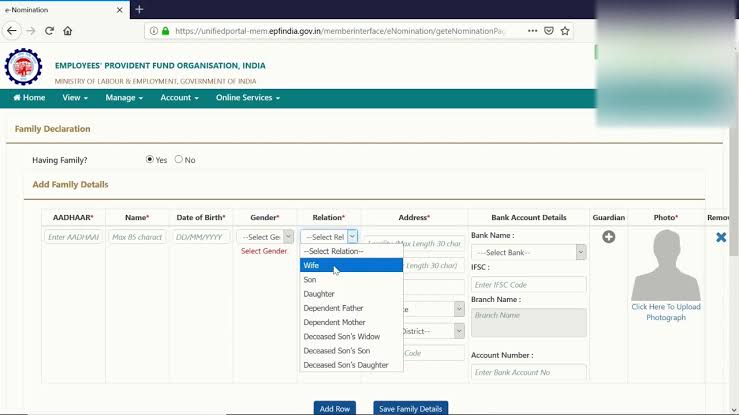739x415 pixels.
Task: Expand the Manage menu
Action: (x=124, y=98)
